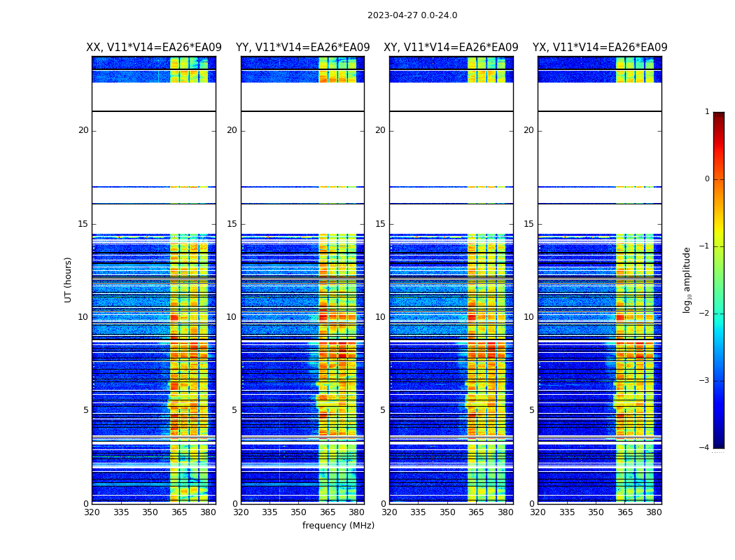This screenshot has height=560, width=735.
Task: Click the amplitude colorbar gradient
Action: 718,280
